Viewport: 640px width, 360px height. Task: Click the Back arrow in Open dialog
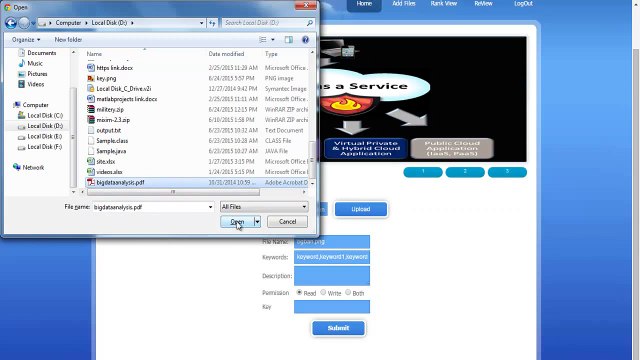pos(11,23)
